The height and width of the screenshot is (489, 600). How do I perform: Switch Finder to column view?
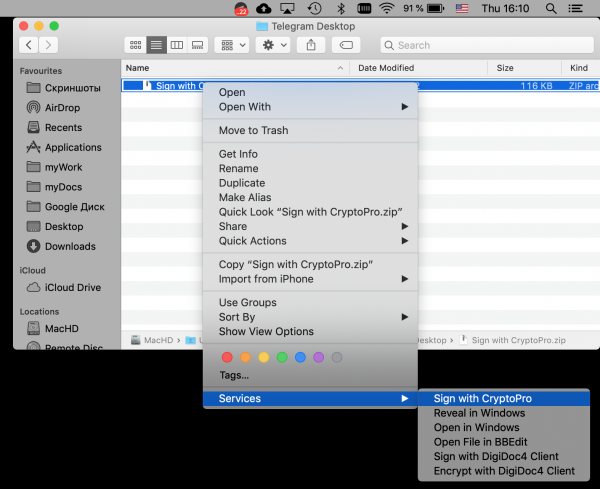pos(177,45)
